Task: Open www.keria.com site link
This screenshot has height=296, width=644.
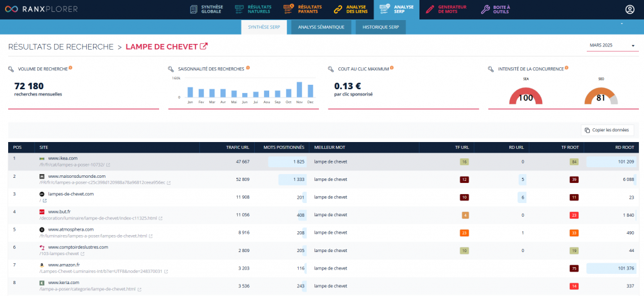Action: (x=64, y=283)
